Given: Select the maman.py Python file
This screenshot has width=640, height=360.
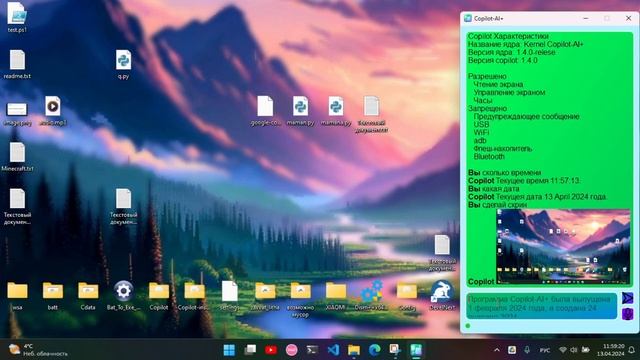Looking at the screenshot, I should [300, 111].
